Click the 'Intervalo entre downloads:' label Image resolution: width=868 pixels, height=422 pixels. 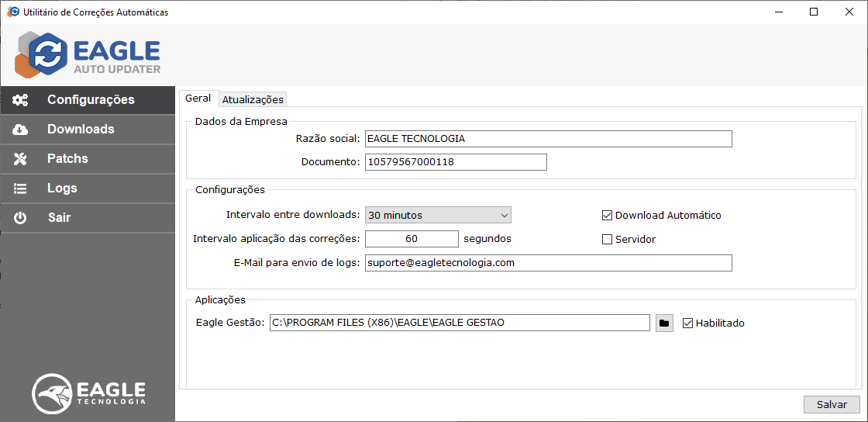(x=294, y=215)
